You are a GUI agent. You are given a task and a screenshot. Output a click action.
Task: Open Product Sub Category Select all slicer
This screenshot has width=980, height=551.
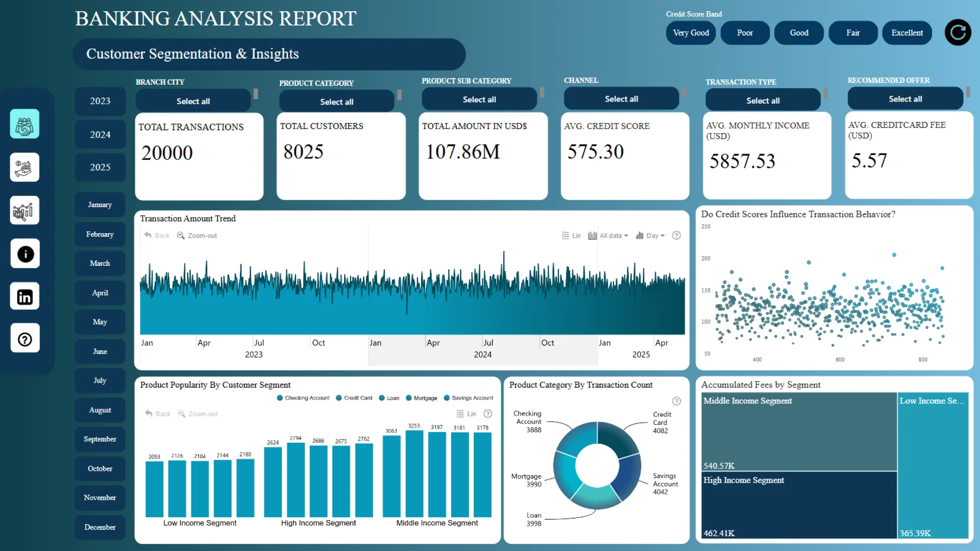[479, 99]
